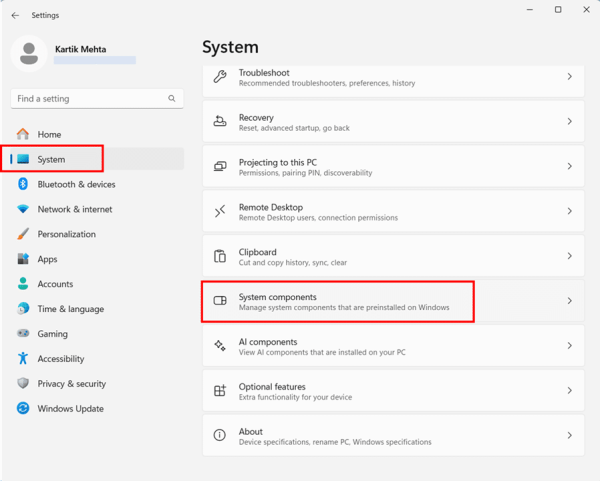
Task: Click the Recovery icon
Action: pos(220,121)
